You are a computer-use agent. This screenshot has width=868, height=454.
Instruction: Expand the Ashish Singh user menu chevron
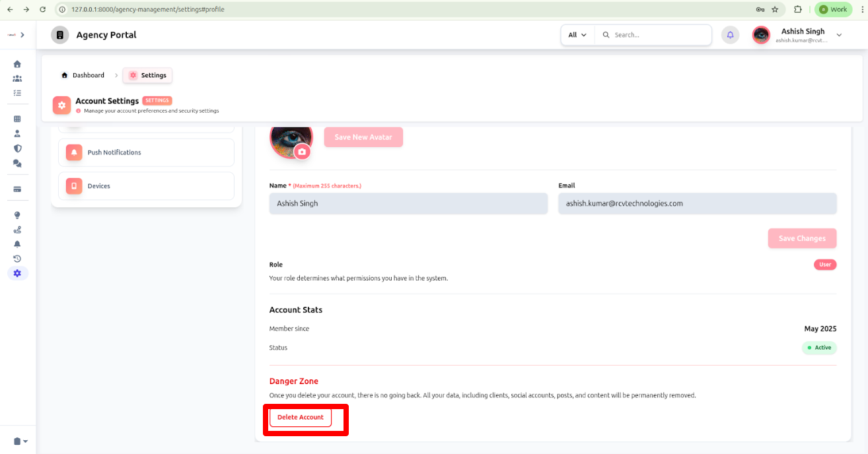coord(839,35)
